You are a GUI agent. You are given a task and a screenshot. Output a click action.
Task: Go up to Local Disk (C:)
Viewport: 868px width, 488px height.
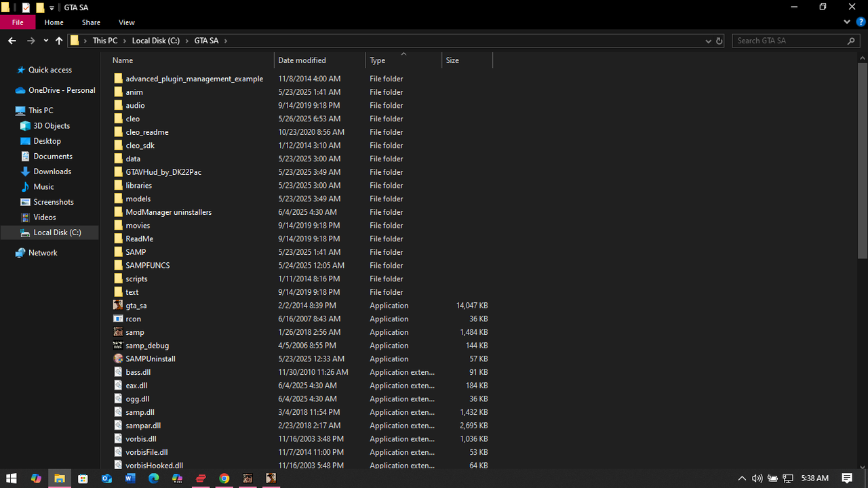59,41
